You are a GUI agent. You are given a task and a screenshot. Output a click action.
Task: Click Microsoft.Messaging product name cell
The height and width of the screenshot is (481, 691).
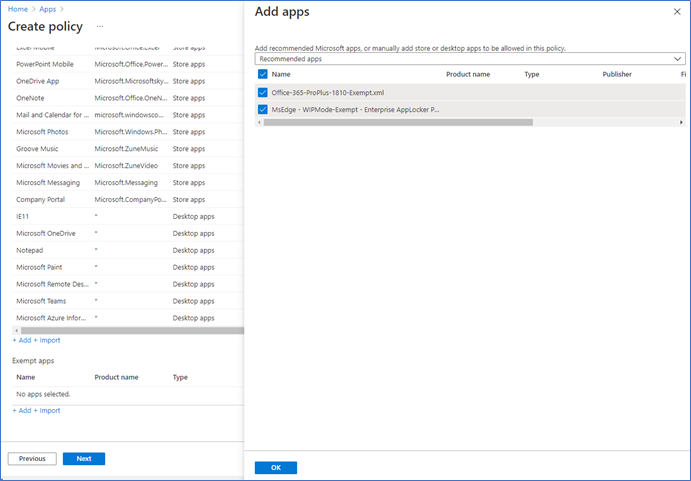click(126, 183)
